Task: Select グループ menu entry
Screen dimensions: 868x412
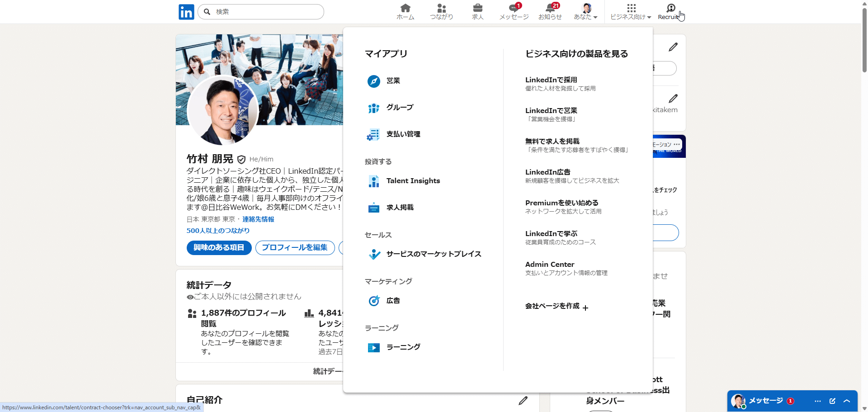Action: 400,108
